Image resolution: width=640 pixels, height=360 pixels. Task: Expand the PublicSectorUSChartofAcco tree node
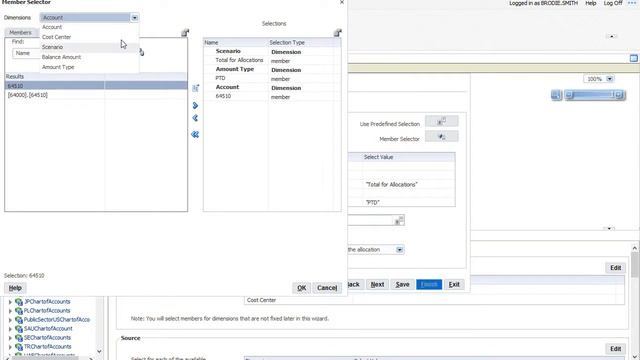[10, 320]
